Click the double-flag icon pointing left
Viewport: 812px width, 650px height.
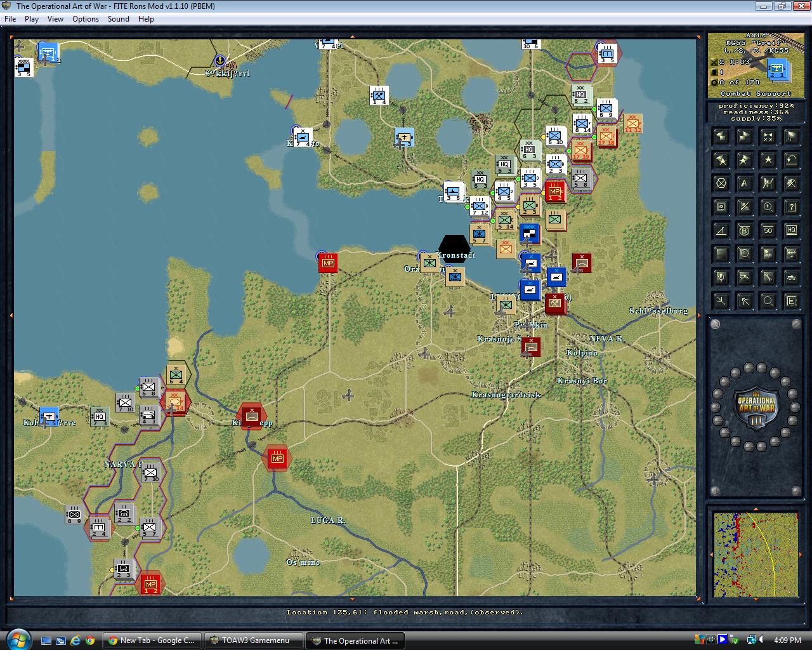coord(721,136)
